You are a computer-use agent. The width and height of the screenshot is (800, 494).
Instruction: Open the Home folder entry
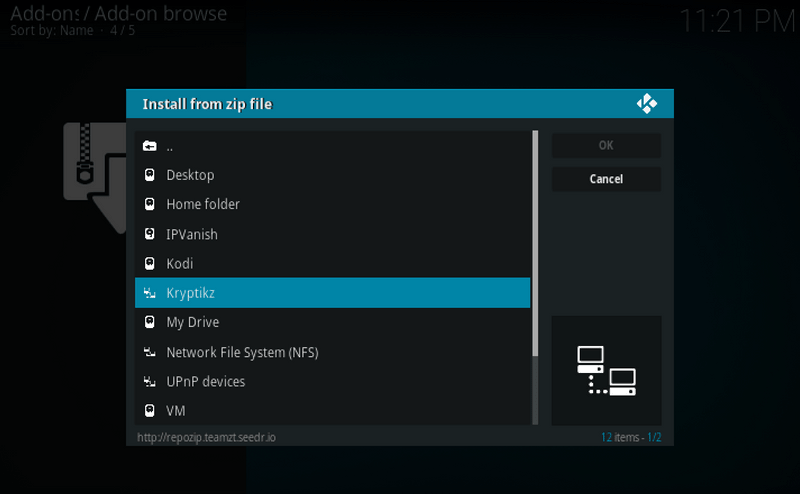332,204
